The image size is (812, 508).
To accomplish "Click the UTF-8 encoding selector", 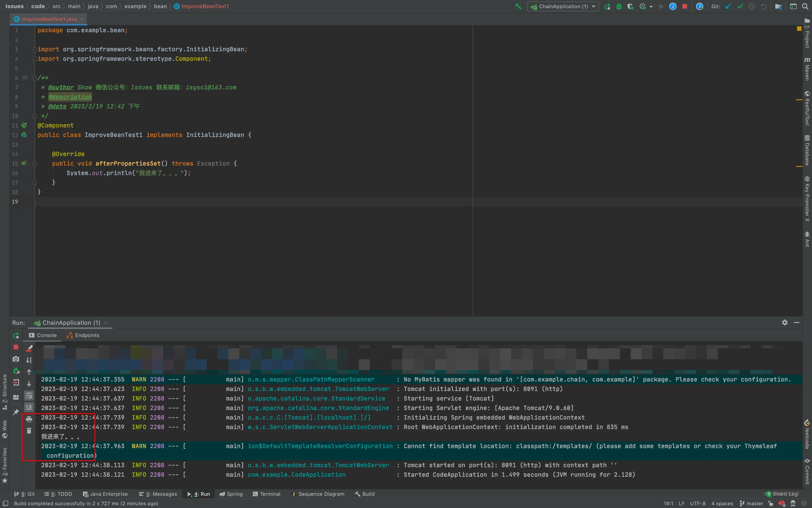I will click(698, 503).
